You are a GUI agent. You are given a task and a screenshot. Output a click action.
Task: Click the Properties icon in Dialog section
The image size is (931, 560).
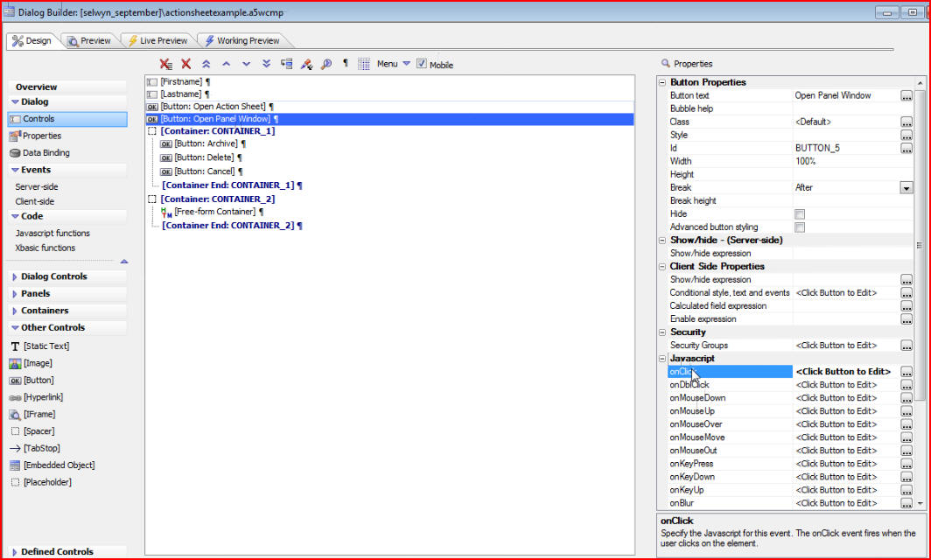(16, 136)
